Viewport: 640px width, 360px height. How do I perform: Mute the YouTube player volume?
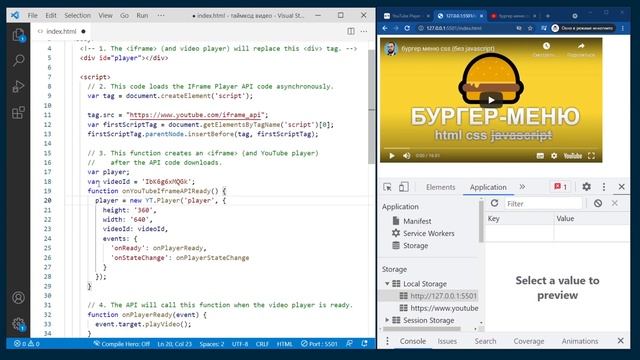coord(407,156)
